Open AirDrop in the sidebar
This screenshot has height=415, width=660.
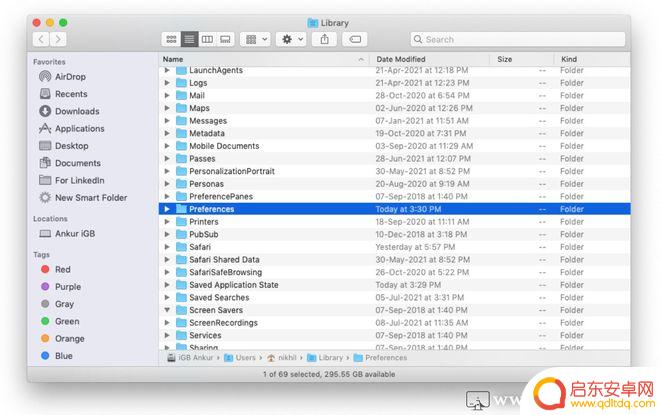click(x=62, y=77)
